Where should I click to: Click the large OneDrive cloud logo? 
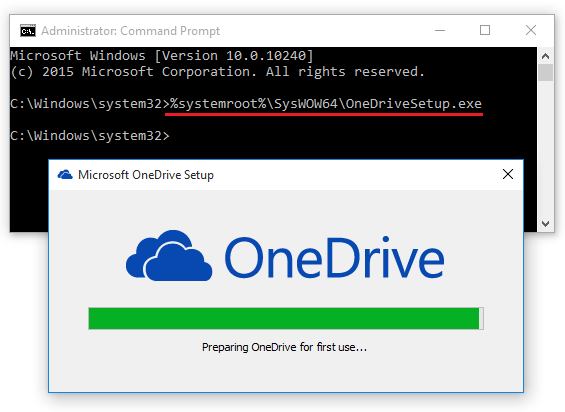point(169,256)
